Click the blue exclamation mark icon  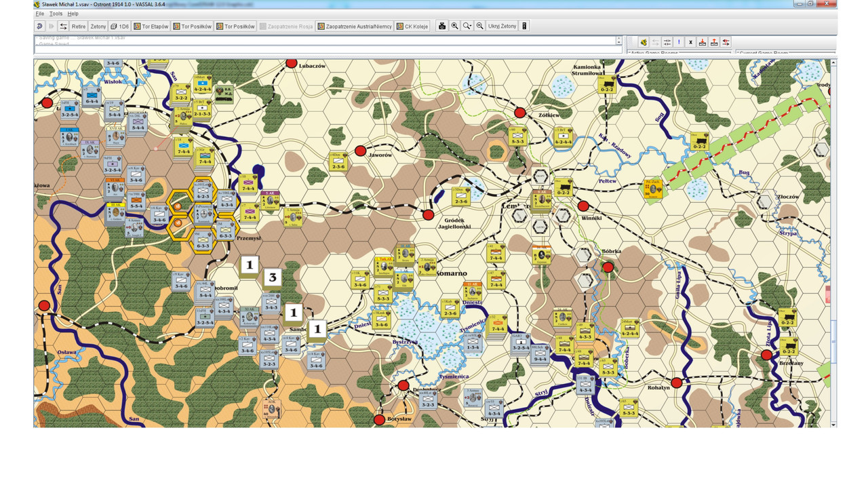(679, 42)
